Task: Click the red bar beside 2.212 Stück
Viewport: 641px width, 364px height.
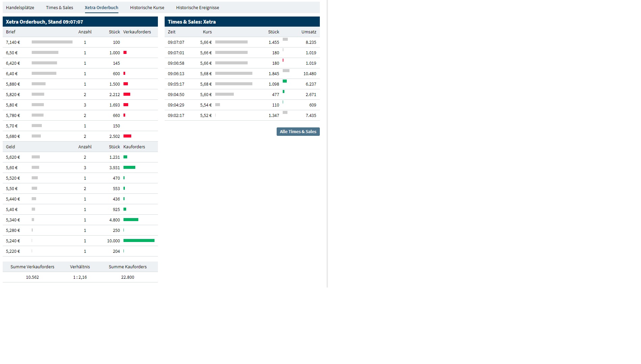Action: (127, 94)
